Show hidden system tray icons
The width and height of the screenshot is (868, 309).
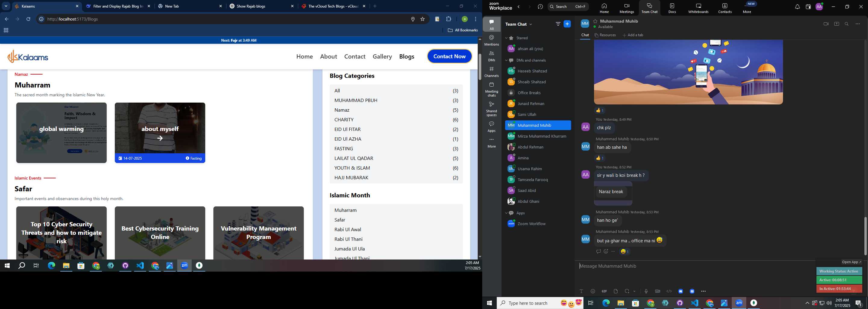807,303
